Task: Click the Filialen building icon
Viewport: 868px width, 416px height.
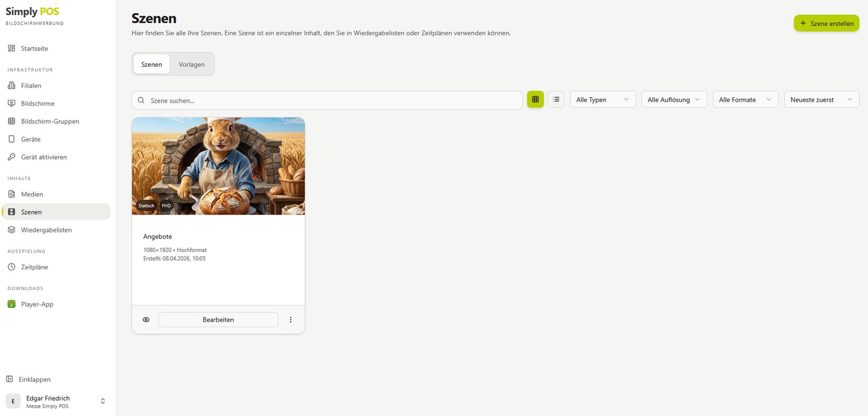Action: pyautogui.click(x=11, y=85)
